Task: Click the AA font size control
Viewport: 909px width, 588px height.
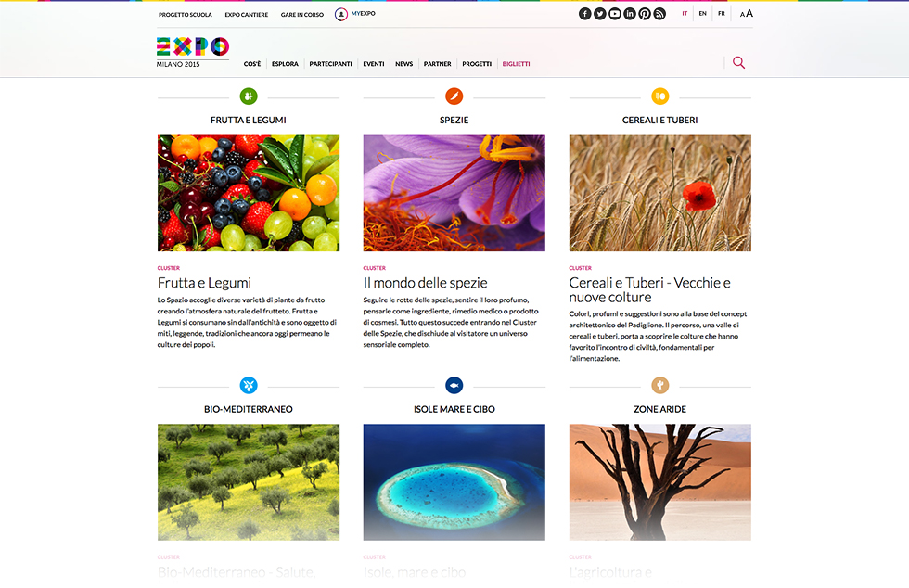Action: 746,13
